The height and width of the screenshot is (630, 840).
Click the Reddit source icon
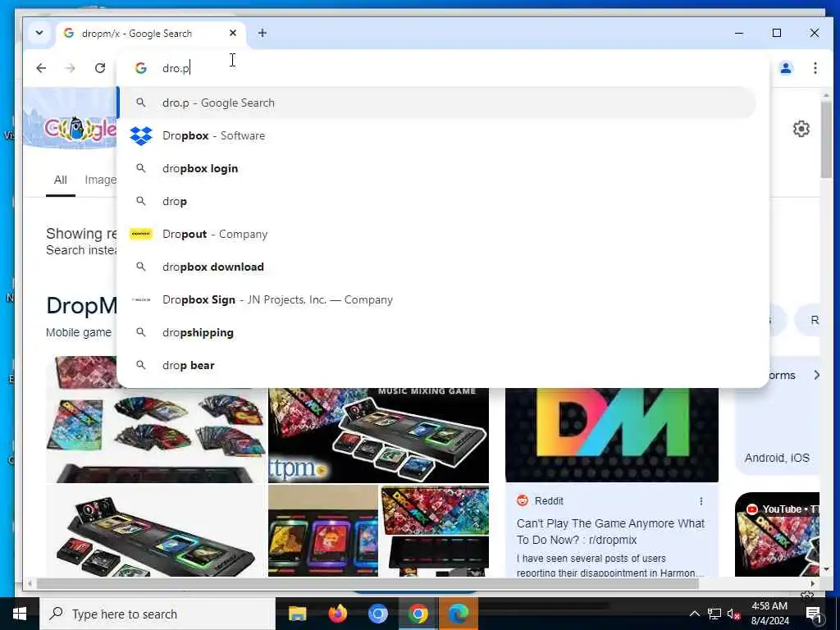(x=523, y=500)
